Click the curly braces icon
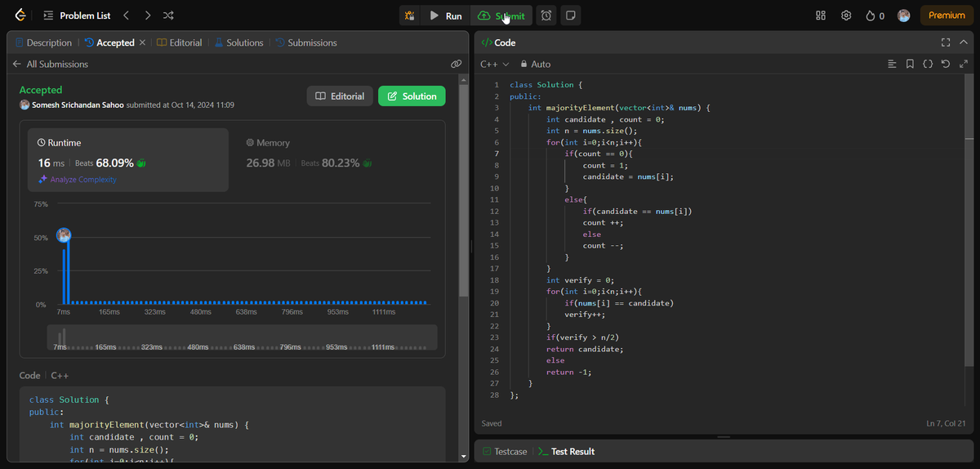980x469 pixels. point(928,64)
